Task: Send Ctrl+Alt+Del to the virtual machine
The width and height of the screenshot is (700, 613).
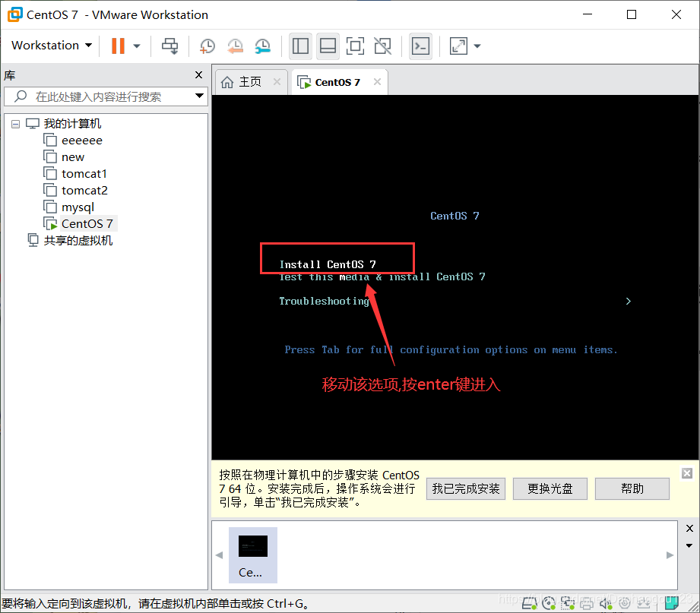Action: pos(169,46)
